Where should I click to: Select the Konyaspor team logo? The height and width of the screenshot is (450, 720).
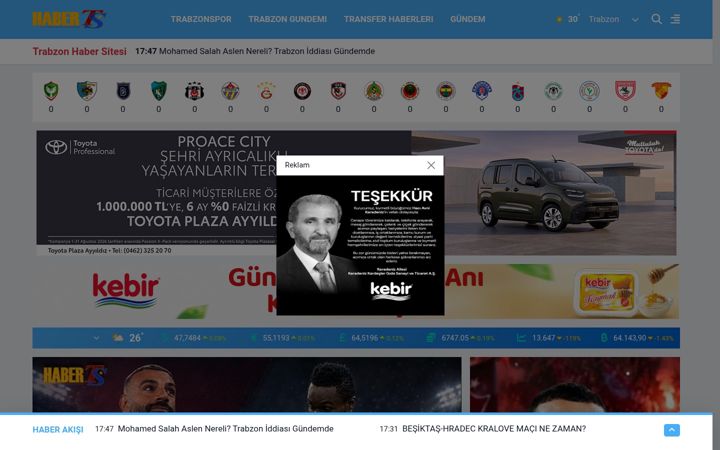(553, 91)
